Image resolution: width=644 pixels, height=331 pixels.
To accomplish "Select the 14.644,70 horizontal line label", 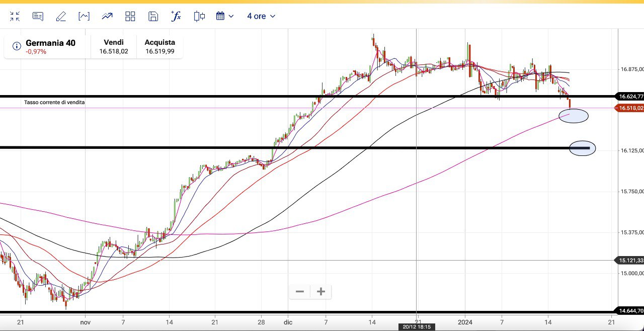I will 630,311.
